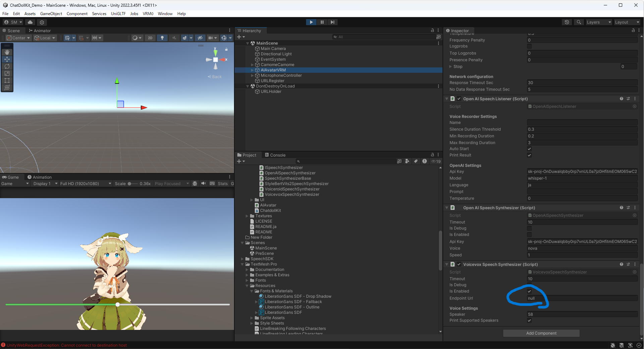Select the Scale tool in the scene
This screenshot has width=644, height=349.
coord(7,73)
